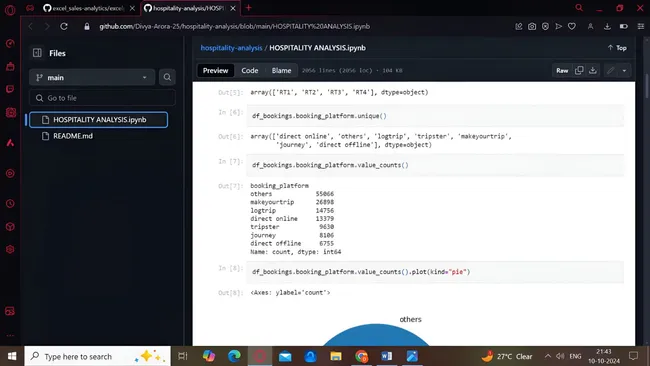
Task: Open the browser profile icon
Action: pos(590,26)
